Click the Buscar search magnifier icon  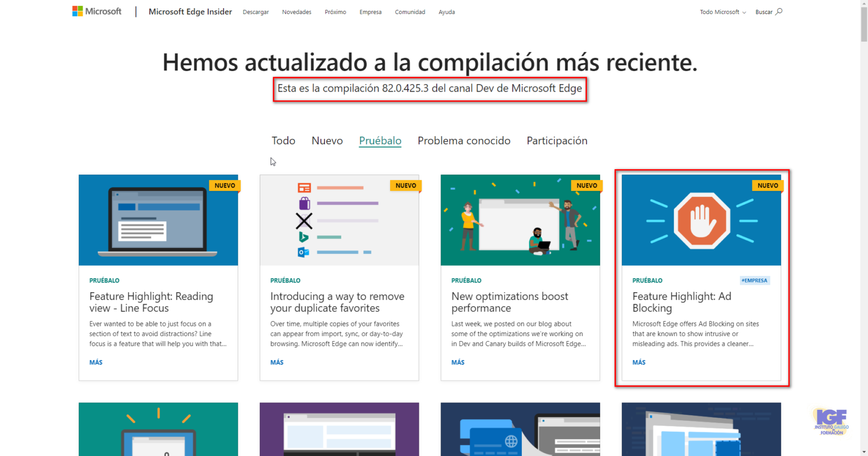(779, 11)
